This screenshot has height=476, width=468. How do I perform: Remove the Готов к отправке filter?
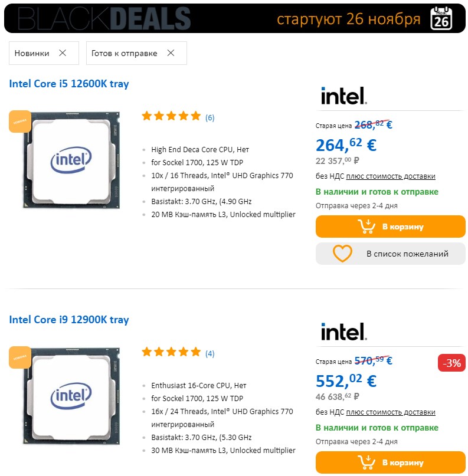[171, 53]
